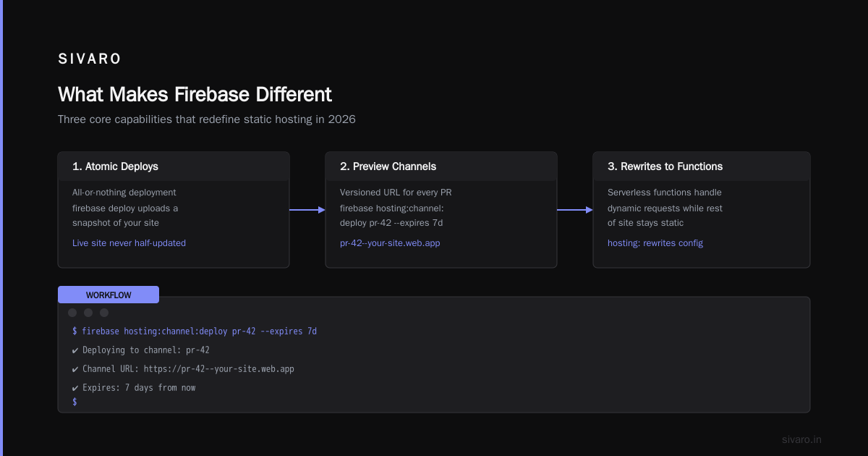The image size is (868, 456).
Task: Click the subtitle about three core capabilities
Action: 207,119
